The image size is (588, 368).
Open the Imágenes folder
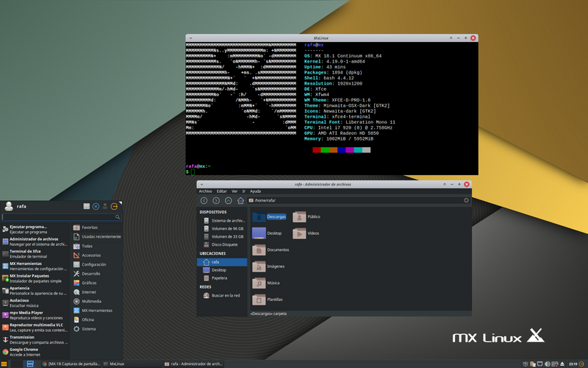[268, 266]
